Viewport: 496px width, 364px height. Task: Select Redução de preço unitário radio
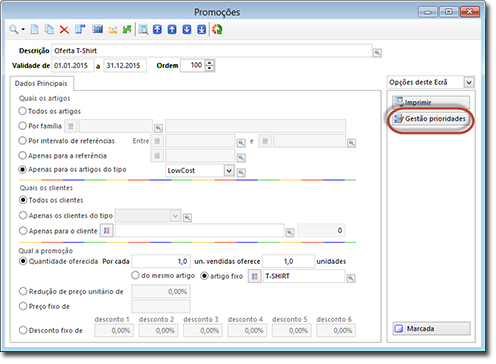point(23,291)
